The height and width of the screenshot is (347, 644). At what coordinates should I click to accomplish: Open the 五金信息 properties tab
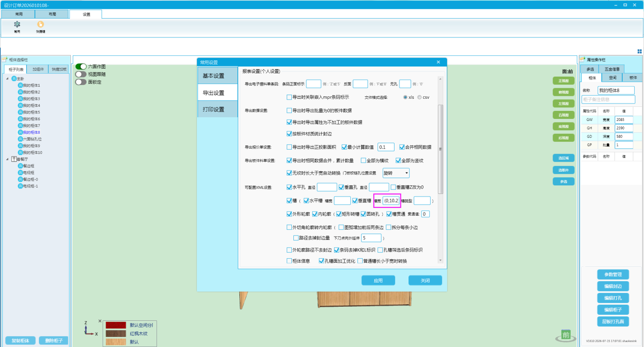(x=612, y=69)
